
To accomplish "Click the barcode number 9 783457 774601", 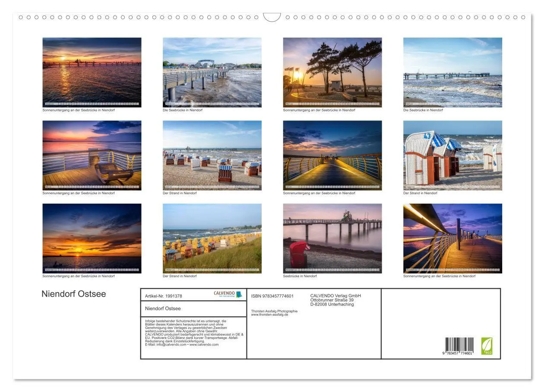I will (457, 353).
